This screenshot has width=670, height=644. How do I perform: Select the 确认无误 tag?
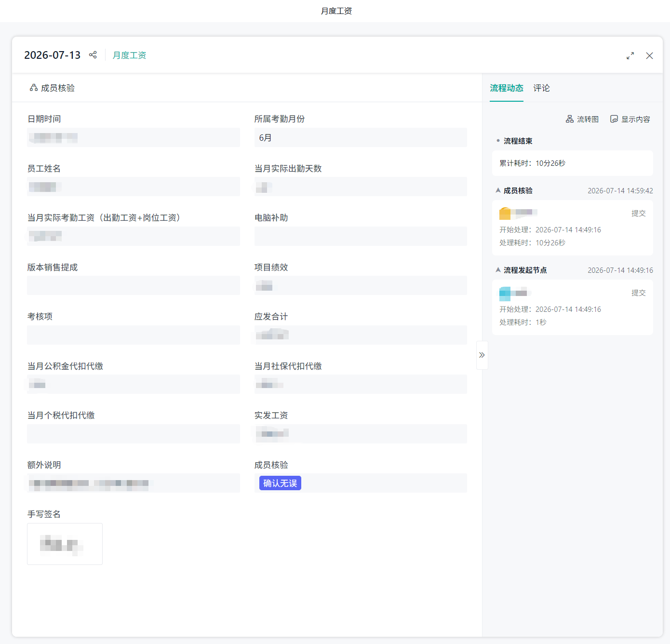(280, 483)
